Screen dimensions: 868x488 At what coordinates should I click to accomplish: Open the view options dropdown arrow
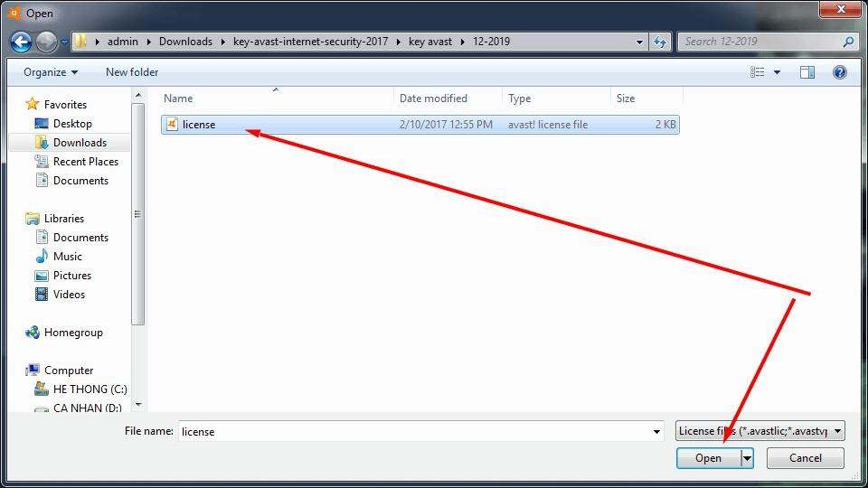(x=777, y=72)
